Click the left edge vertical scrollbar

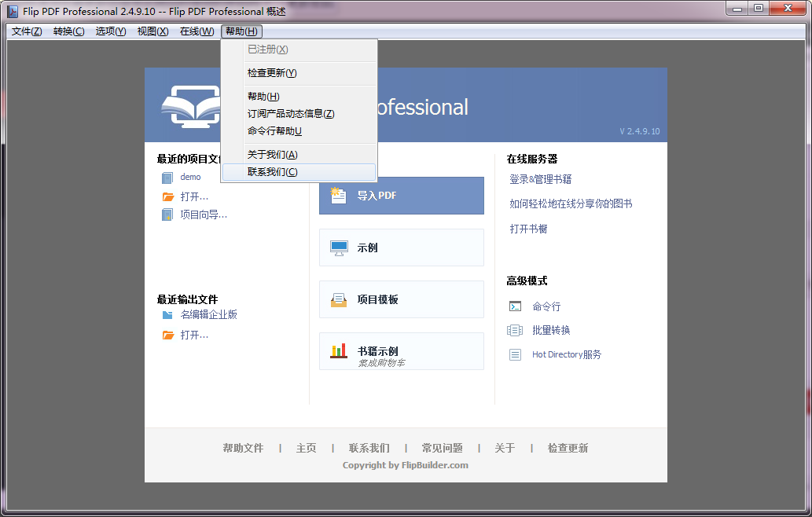point(5,259)
